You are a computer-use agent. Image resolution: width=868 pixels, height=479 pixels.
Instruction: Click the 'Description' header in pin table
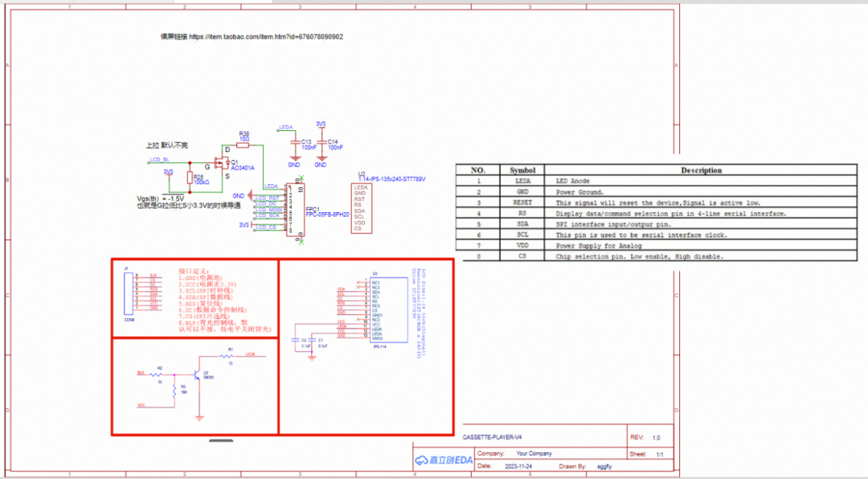pos(701,170)
